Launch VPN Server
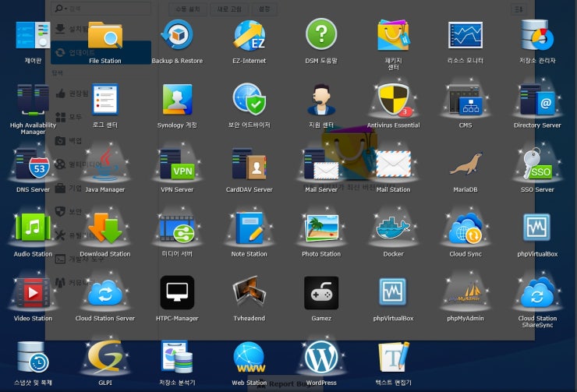Viewport: 577px width, 392px height. (x=177, y=164)
